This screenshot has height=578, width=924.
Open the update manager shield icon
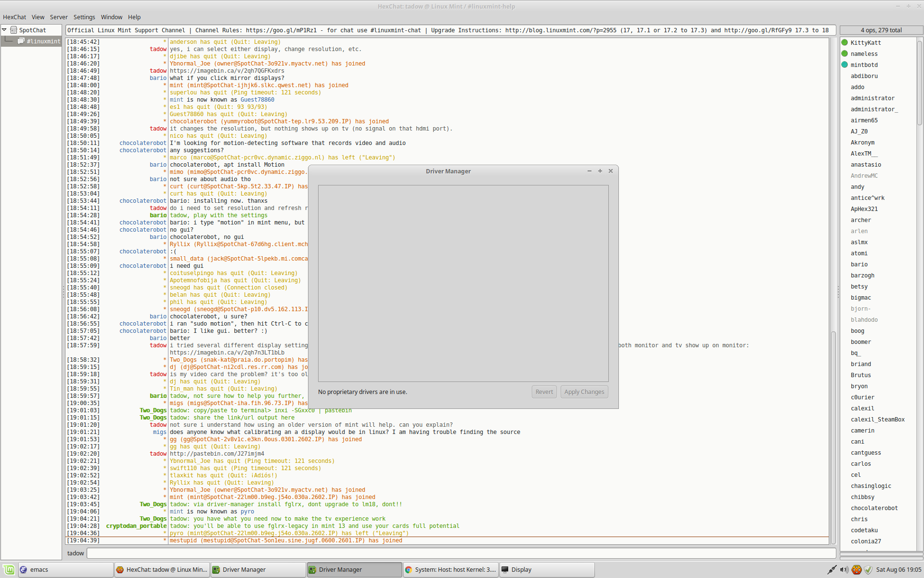[x=868, y=569]
